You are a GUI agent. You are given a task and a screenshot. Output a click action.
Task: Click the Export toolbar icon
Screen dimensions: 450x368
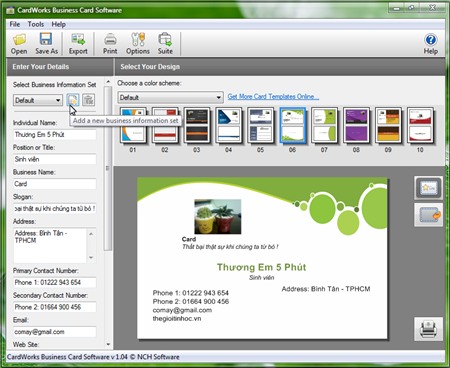78,44
